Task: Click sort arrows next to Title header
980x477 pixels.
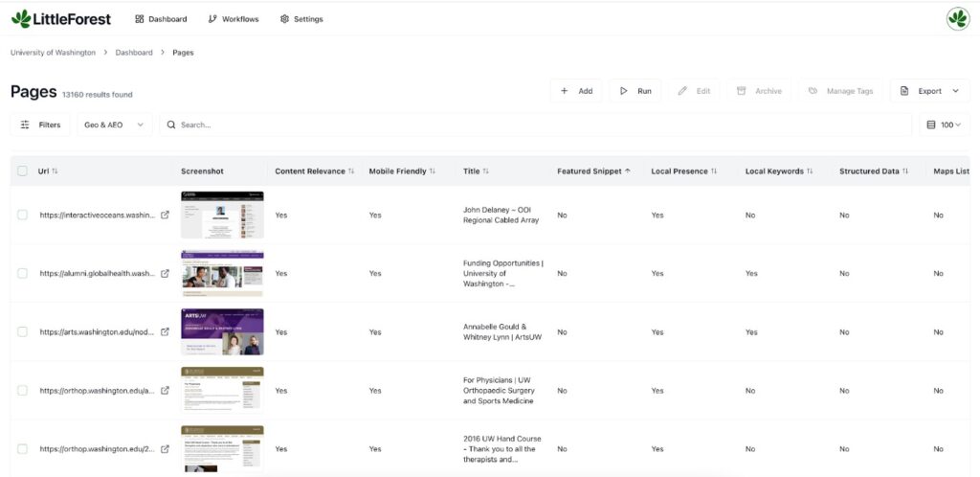Action: 486,171
